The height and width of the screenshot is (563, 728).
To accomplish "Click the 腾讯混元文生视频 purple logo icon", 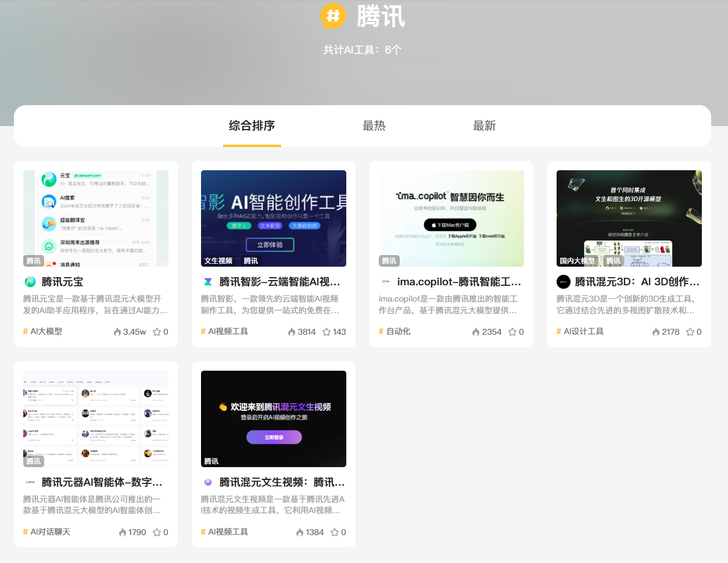I will 208,482.
